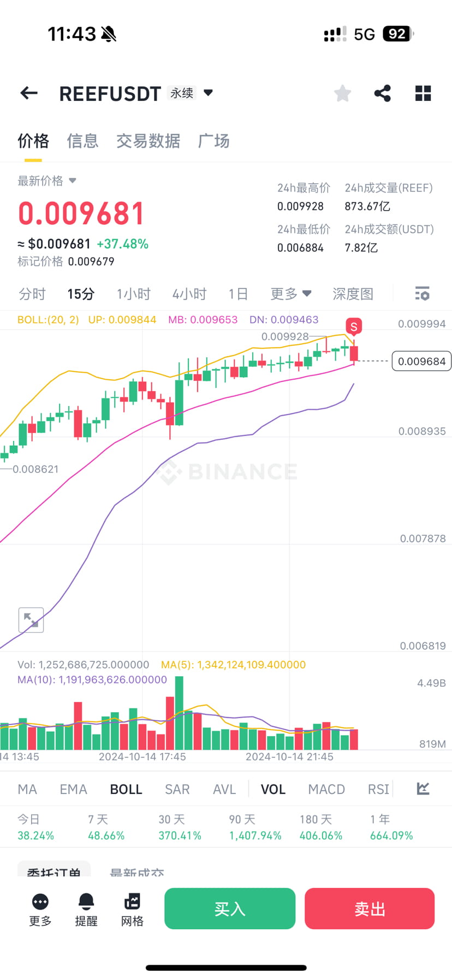Add REEFUSDT to favorites star
The width and height of the screenshot is (452, 980).
342,93
